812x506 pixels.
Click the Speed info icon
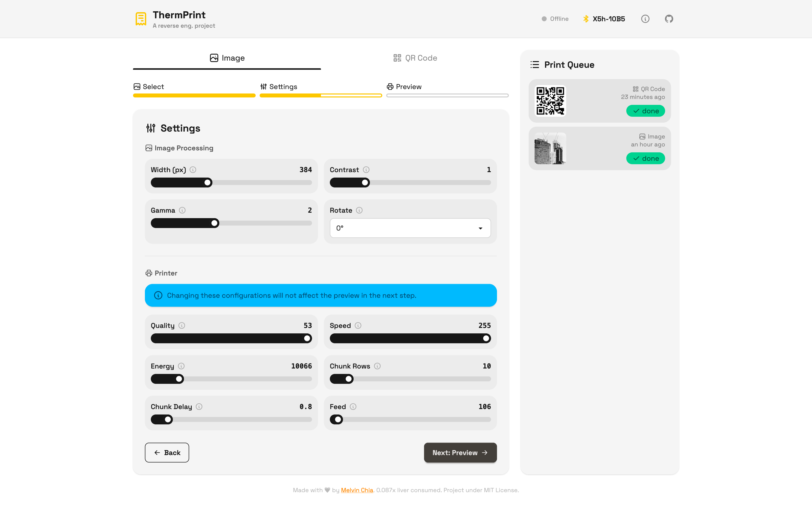[358, 326]
